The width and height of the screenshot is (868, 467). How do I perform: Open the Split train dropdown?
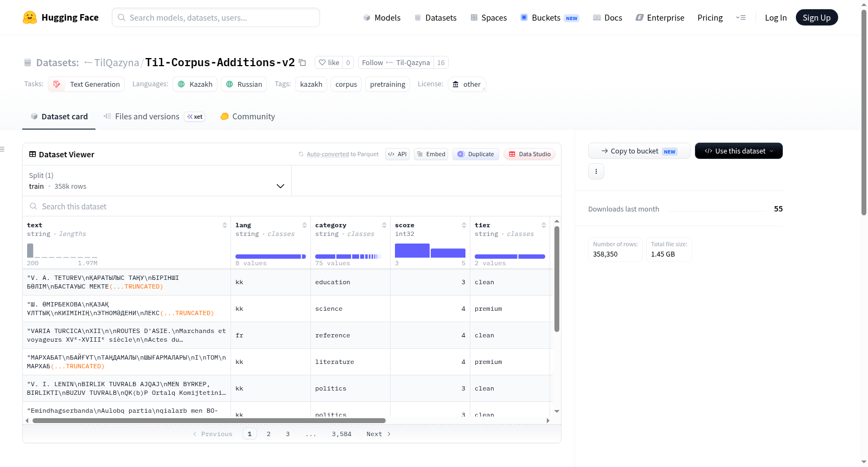(157, 181)
